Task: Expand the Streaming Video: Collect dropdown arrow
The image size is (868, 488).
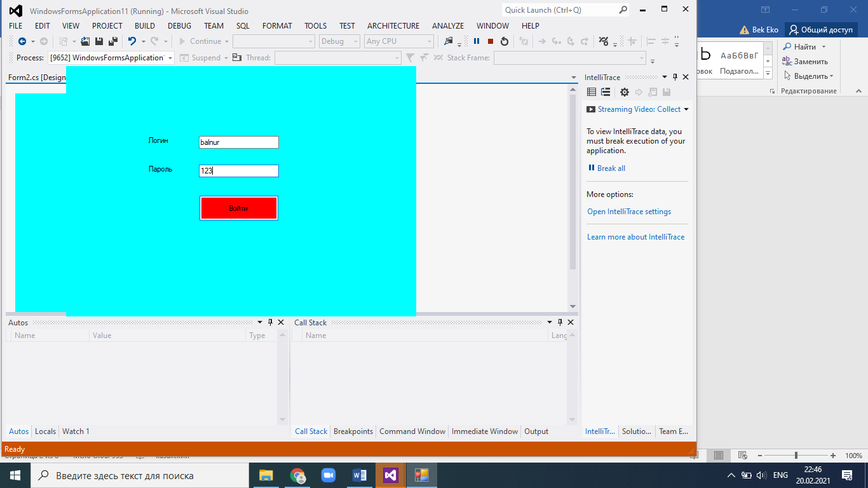Action: [686, 109]
